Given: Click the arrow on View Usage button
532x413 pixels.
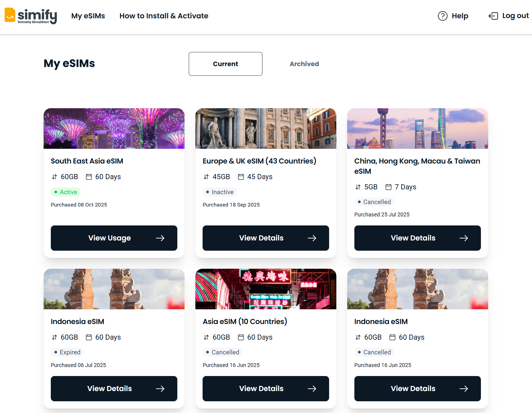Looking at the screenshot, I should coord(160,238).
